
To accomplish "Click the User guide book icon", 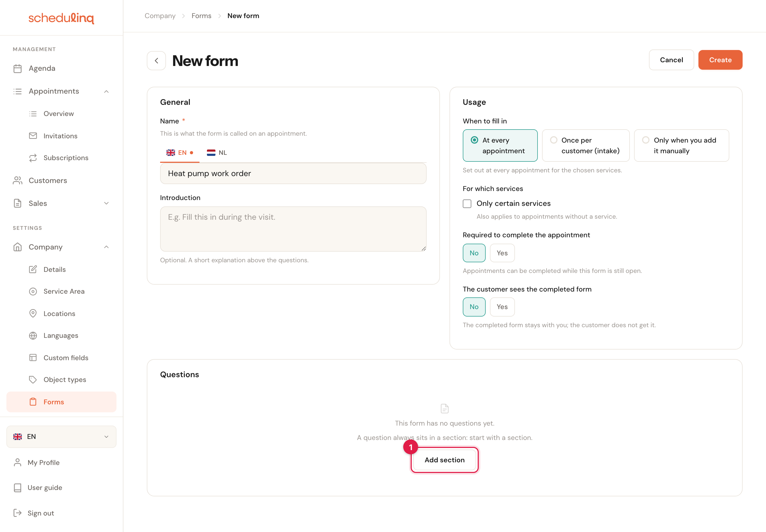I will [17, 488].
